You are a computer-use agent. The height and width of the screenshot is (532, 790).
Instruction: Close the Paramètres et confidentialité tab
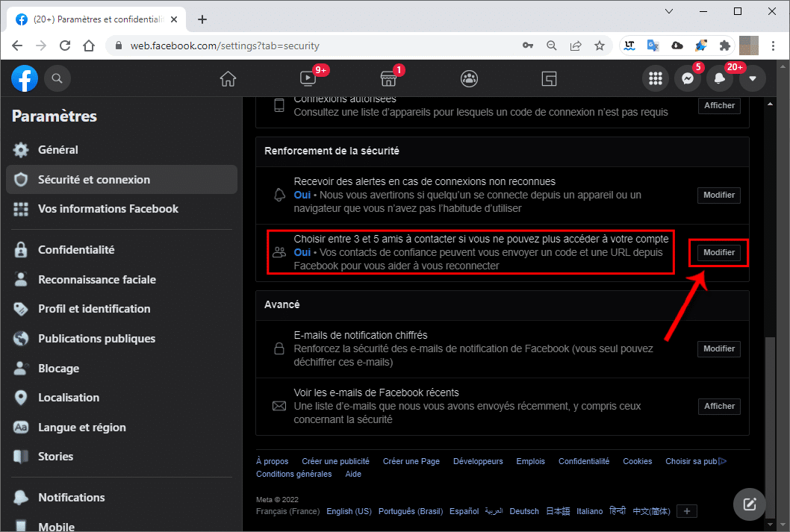(x=174, y=19)
